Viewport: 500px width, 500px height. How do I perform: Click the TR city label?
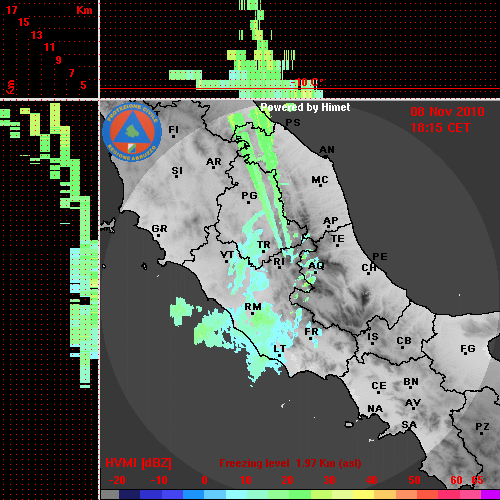[x=263, y=245]
